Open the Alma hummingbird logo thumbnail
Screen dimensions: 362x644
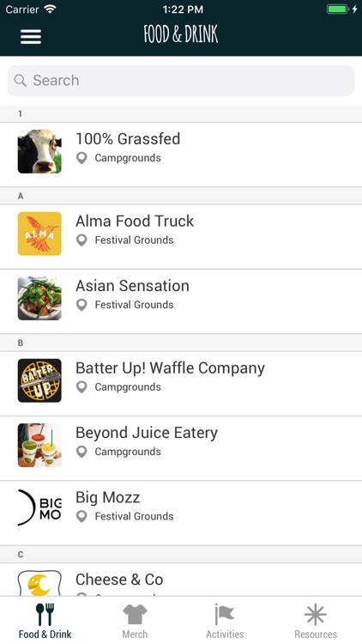(x=39, y=234)
